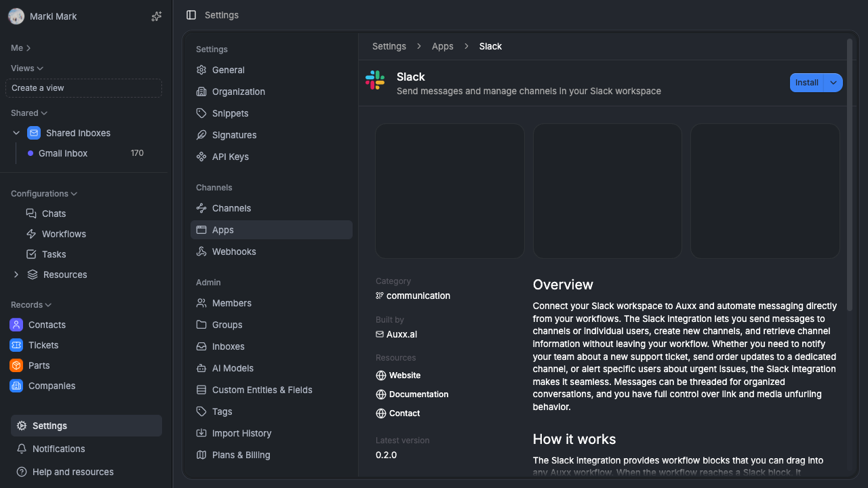Open the Install dropdown arrow
This screenshot has height=488, width=868.
(x=833, y=83)
